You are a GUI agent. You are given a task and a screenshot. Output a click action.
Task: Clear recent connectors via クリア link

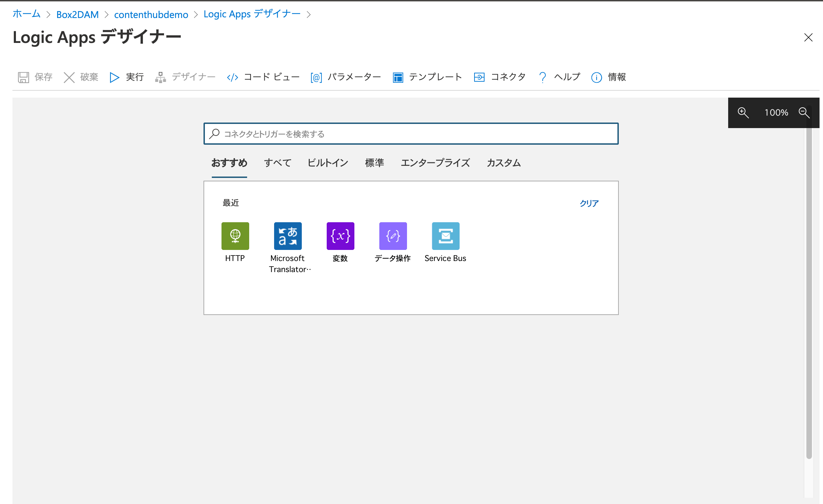[x=589, y=203]
